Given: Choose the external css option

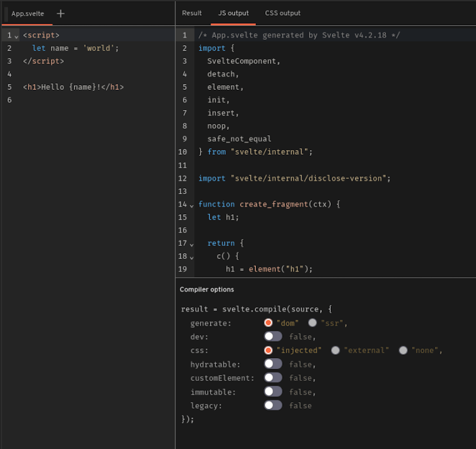Looking at the screenshot, I should [335, 350].
